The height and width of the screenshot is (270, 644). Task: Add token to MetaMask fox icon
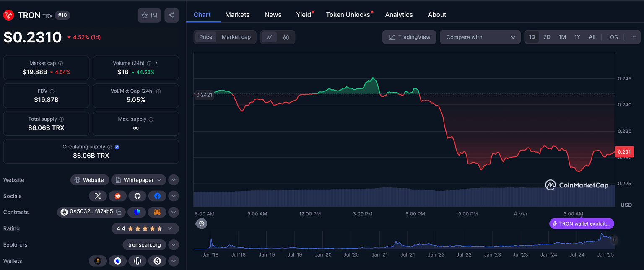pos(157,212)
